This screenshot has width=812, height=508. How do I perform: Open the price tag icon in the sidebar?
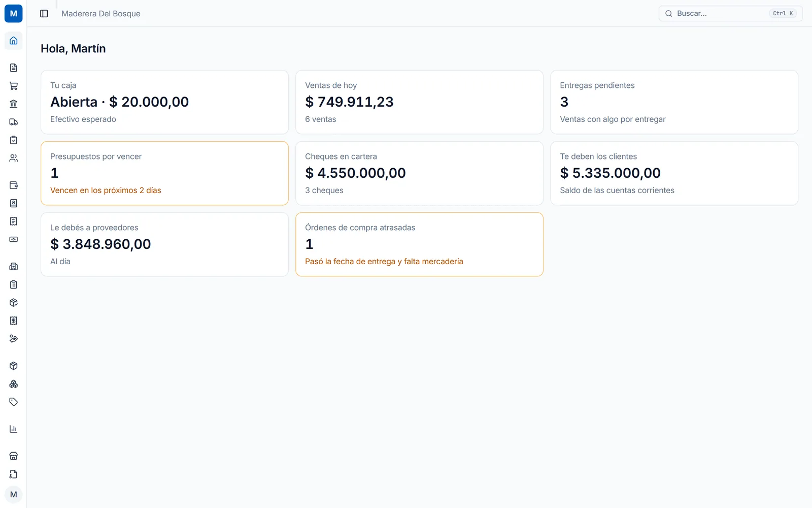[14, 402]
